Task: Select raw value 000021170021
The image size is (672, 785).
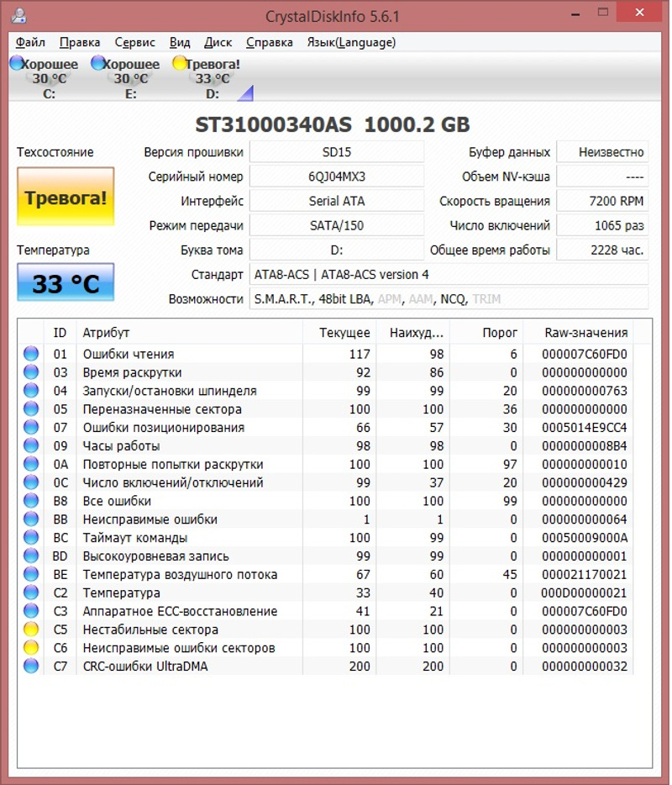Action: pos(585,574)
